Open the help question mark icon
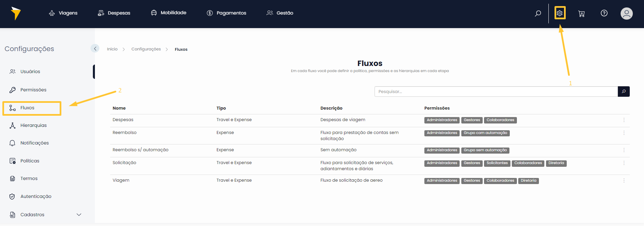Image resolution: width=644 pixels, height=226 pixels. (604, 13)
